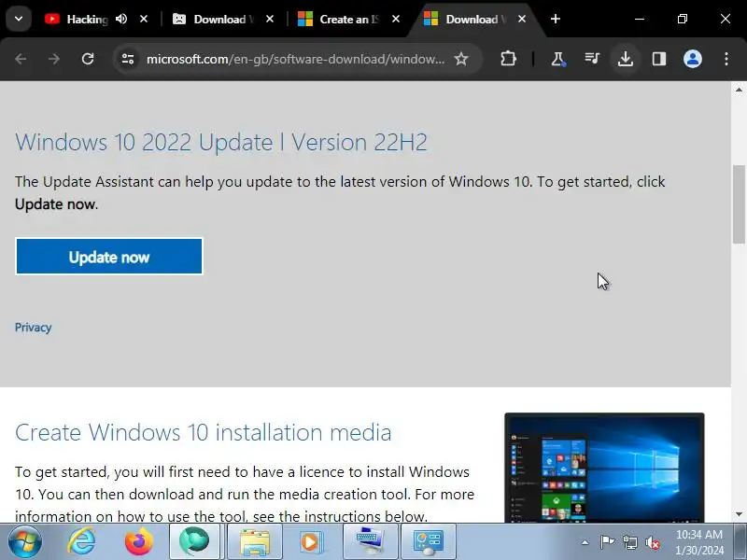Bookmark this page with the star
Image resolution: width=747 pixels, height=560 pixels.
point(461,59)
